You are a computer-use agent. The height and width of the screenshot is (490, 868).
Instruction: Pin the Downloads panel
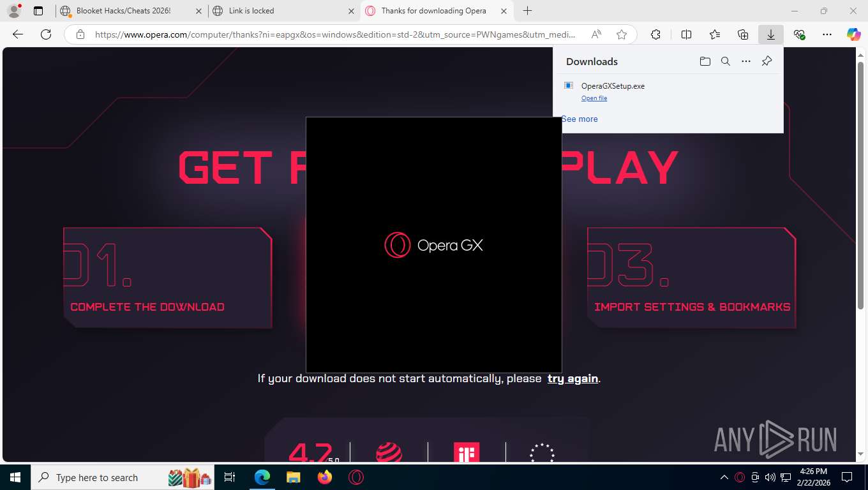[767, 61]
